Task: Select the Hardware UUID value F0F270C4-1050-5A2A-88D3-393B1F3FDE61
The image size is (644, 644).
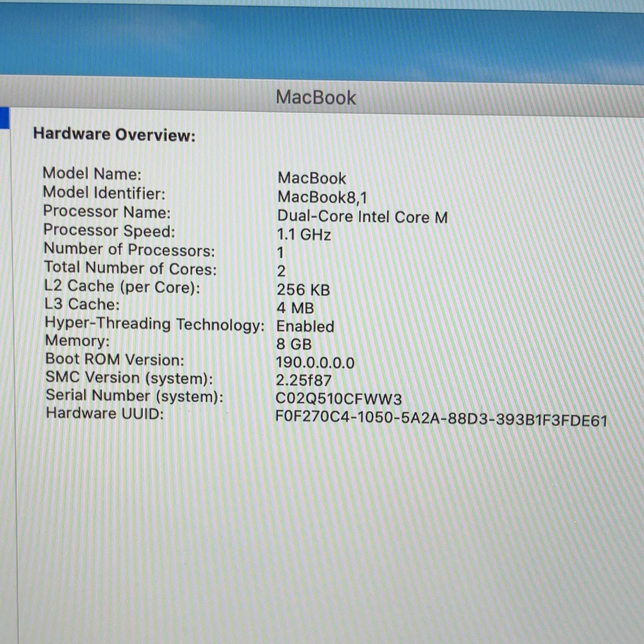Action: 442,419
